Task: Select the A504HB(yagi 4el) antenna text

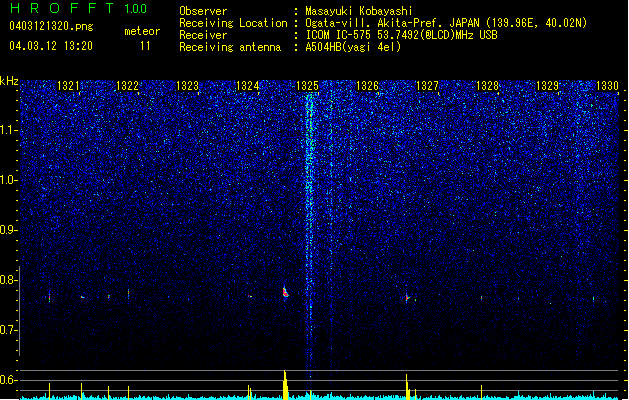Action: point(353,47)
